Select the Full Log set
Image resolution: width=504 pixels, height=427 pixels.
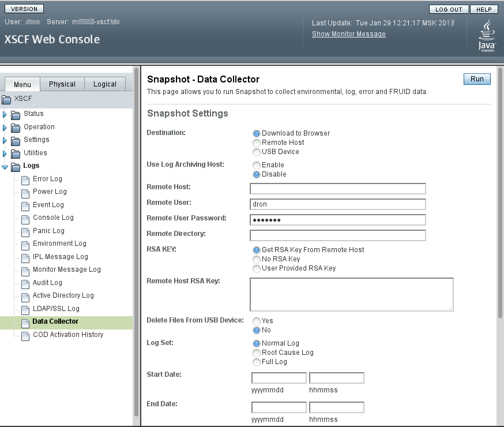point(257,362)
